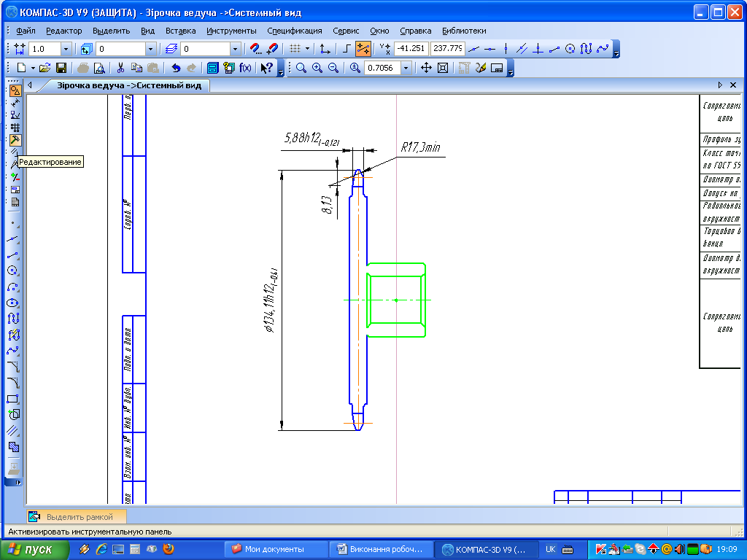The image size is (747, 560).
Task: Click the Set global snaps magnet
Action: (256, 49)
